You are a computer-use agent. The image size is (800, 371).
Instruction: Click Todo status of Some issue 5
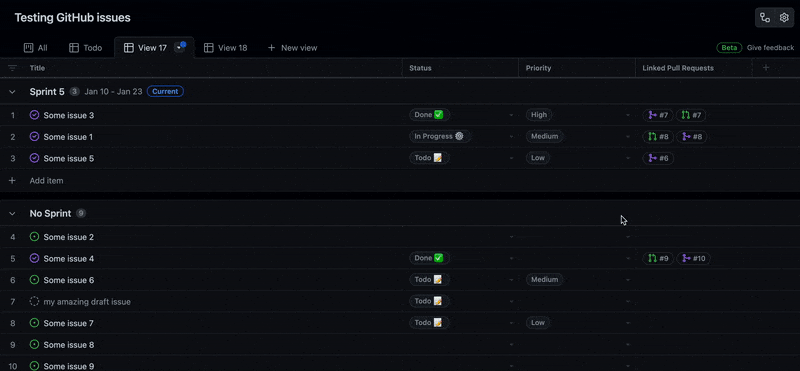430,158
